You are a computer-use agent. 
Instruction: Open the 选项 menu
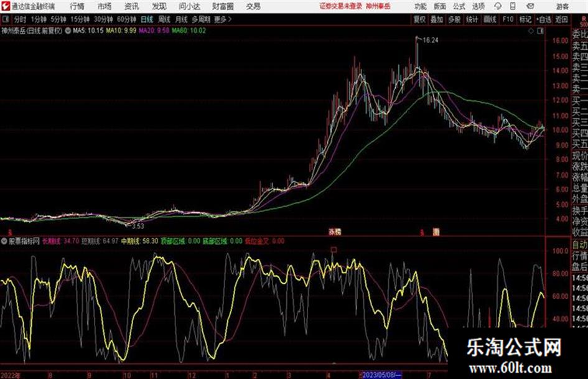click(x=478, y=6)
